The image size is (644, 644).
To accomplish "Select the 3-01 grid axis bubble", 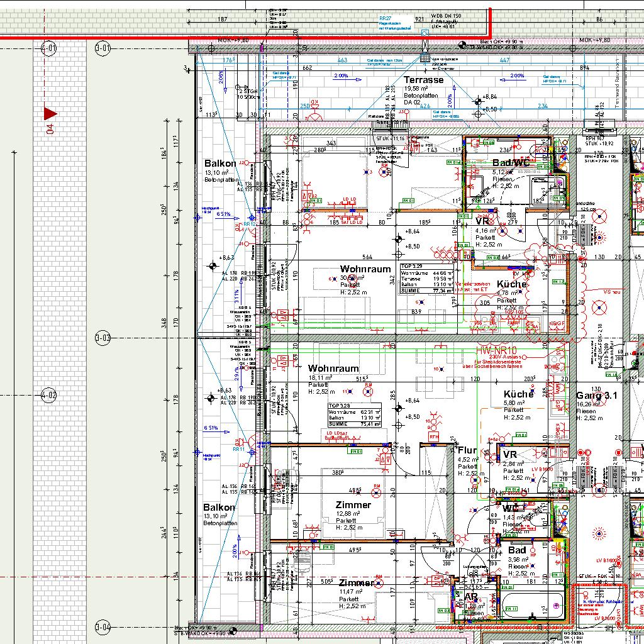I will [103, 48].
